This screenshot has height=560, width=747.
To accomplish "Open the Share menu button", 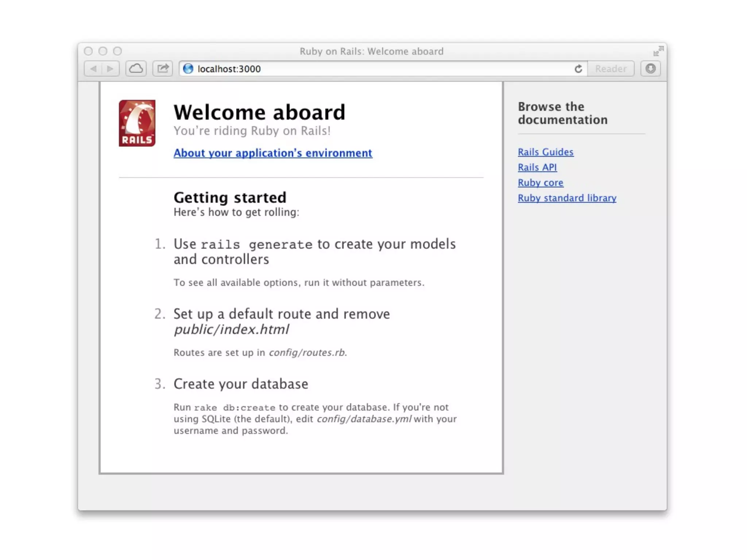I will point(163,69).
